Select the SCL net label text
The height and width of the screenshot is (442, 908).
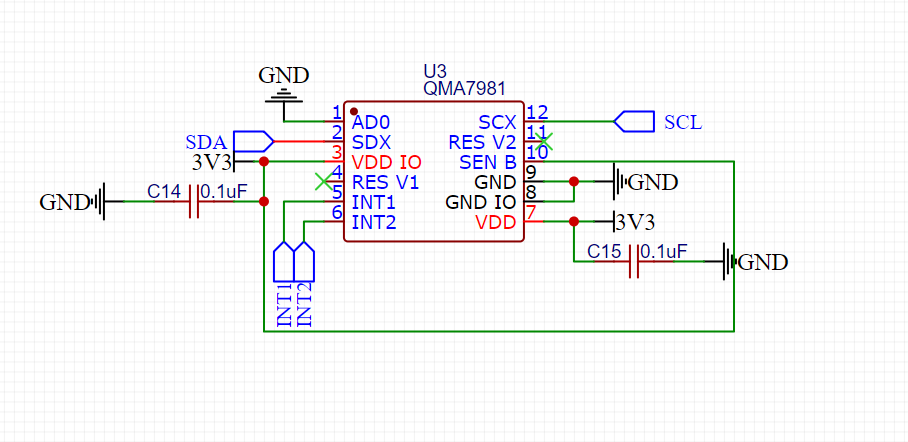[683, 122]
